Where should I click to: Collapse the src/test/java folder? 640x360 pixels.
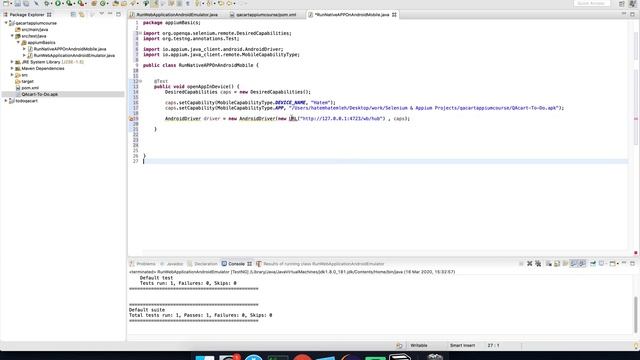click(12, 36)
